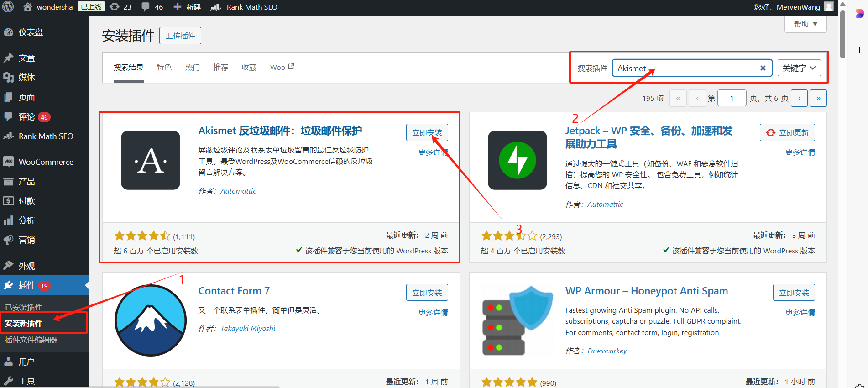This screenshot has width=868, height=388.
Task: Click the plus icon for 新建
Action: pos(177,7)
